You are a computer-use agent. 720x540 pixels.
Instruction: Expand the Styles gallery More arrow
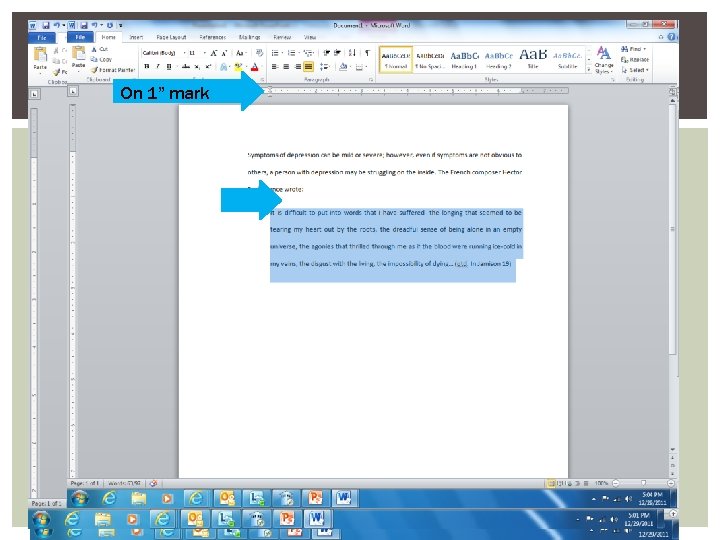pos(589,69)
